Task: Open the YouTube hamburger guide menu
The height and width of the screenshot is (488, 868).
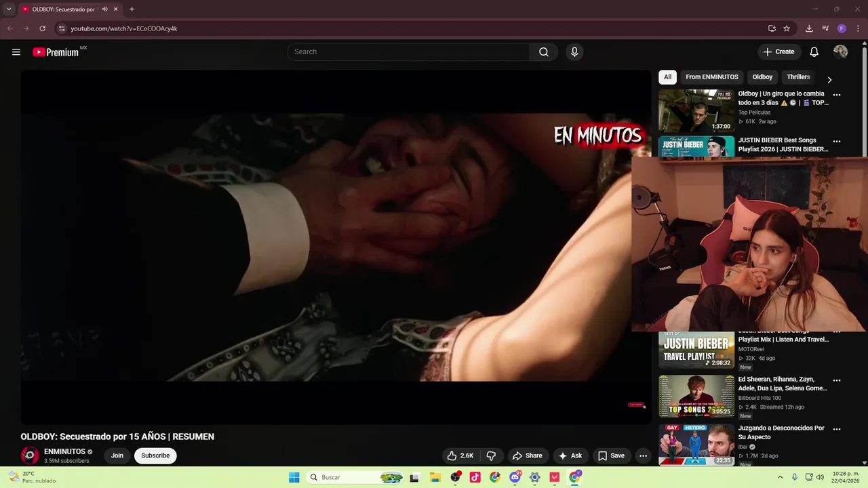Action: 16,52
